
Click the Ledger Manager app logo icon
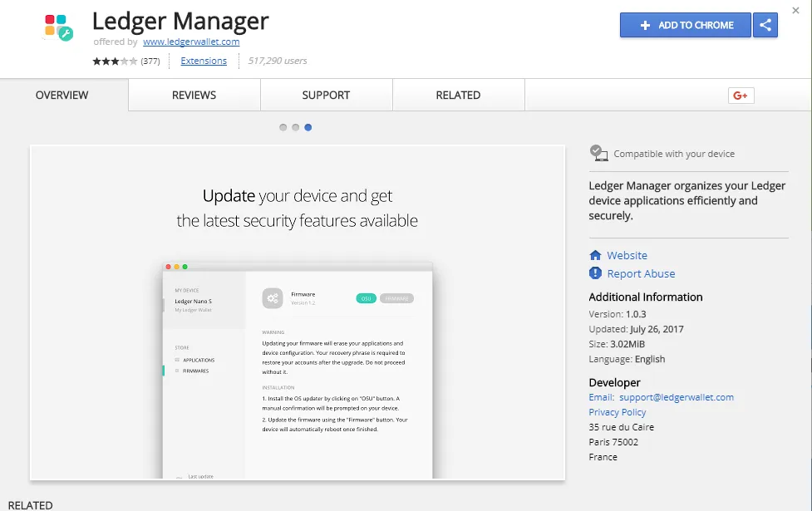(x=58, y=27)
